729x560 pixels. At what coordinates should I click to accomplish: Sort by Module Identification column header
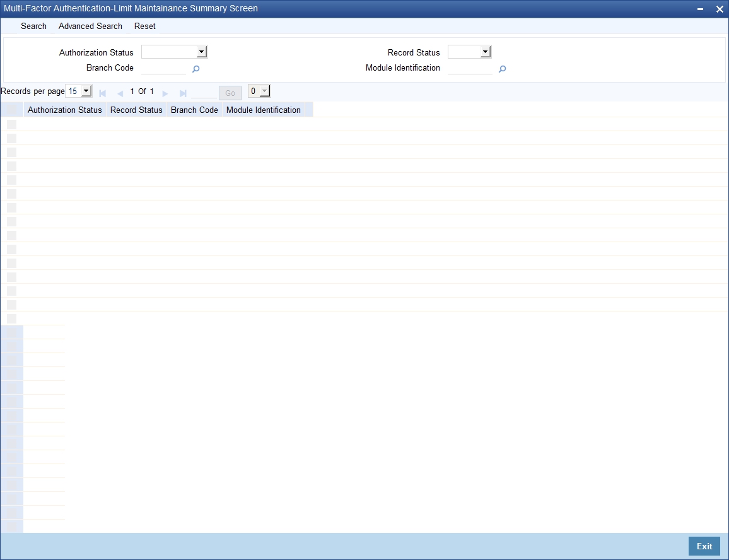pyautogui.click(x=263, y=110)
